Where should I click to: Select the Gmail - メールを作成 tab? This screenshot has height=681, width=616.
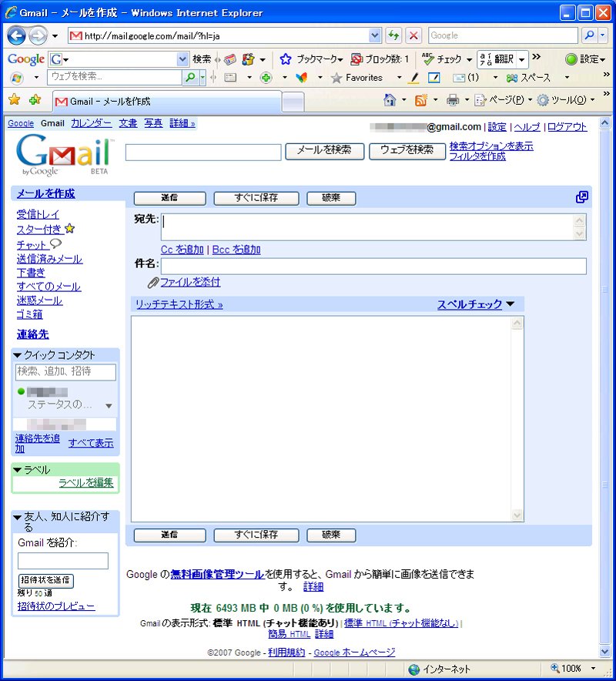[x=167, y=102]
